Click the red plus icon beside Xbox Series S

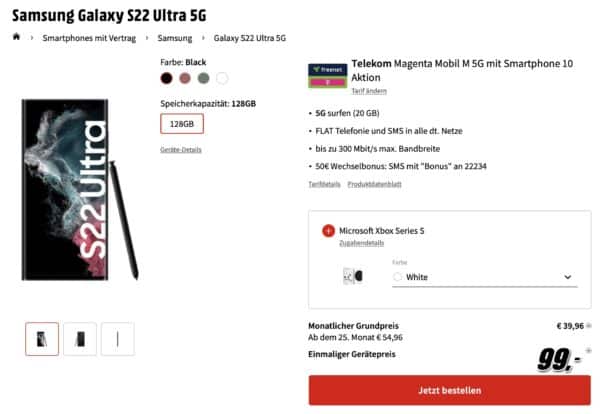[328, 231]
